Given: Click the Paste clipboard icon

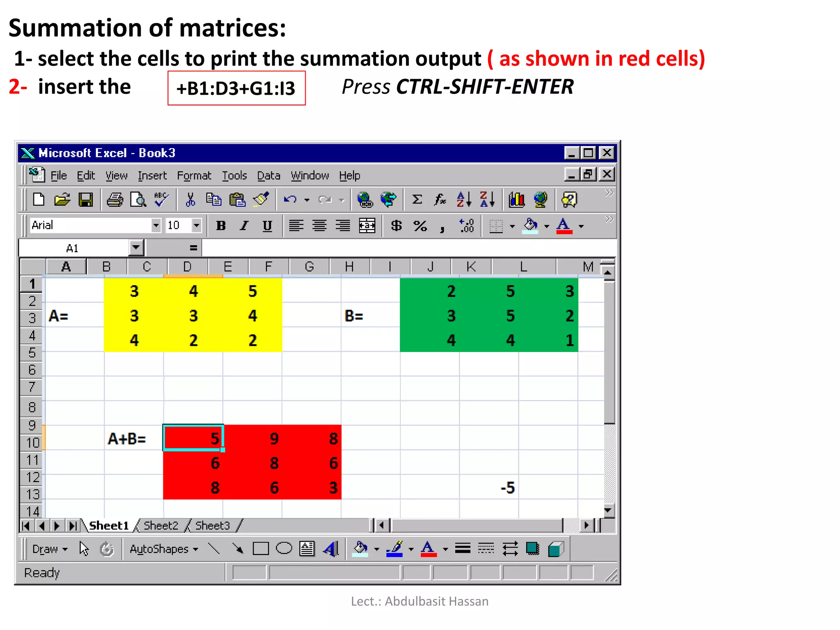Looking at the screenshot, I should click(x=237, y=200).
